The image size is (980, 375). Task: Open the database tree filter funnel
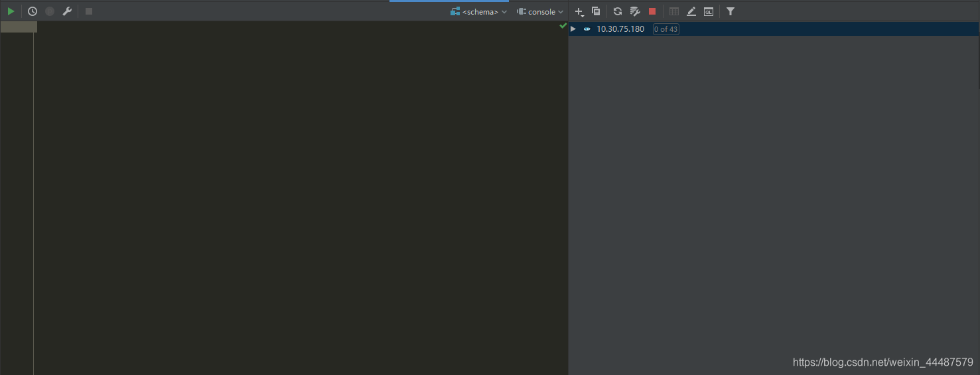(731, 11)
